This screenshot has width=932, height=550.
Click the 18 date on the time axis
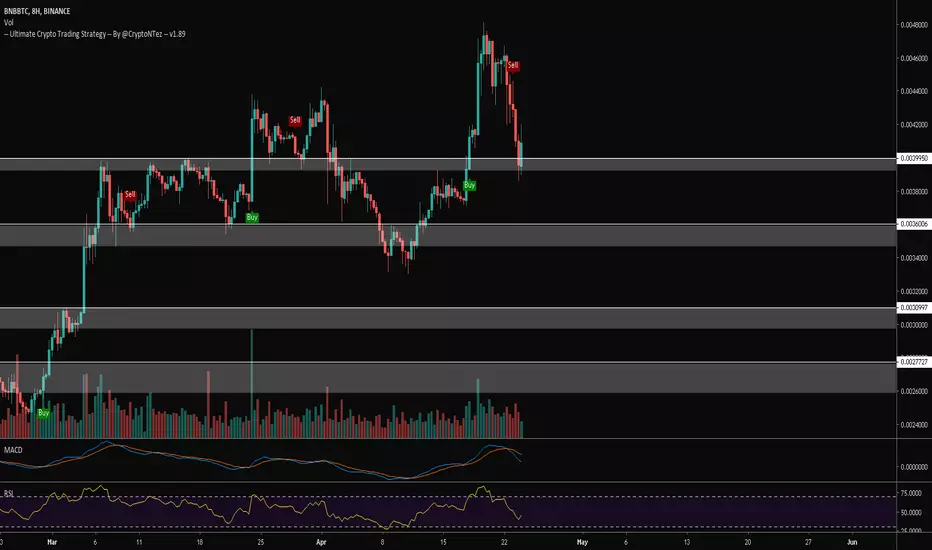click(x=200, y=542)
